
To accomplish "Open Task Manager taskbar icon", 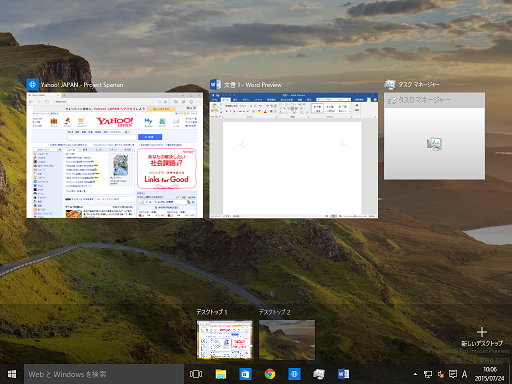I will [x=319, y=374].
